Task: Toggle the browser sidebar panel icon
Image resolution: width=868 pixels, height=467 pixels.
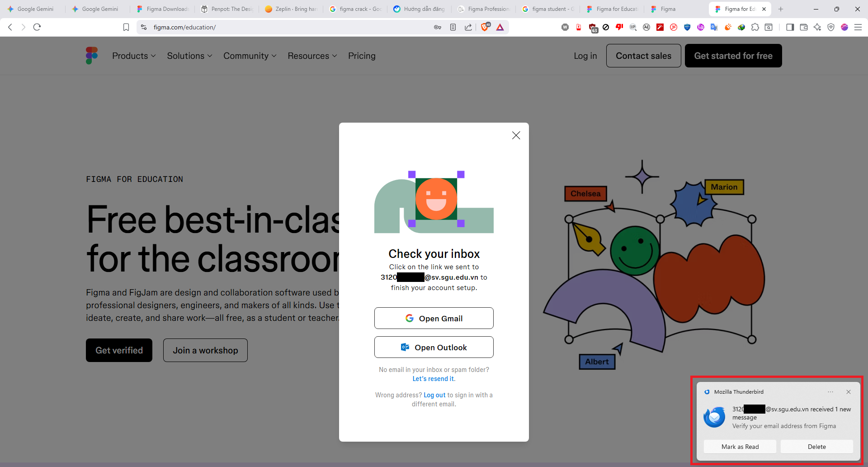Action: [x=790, y=27]
